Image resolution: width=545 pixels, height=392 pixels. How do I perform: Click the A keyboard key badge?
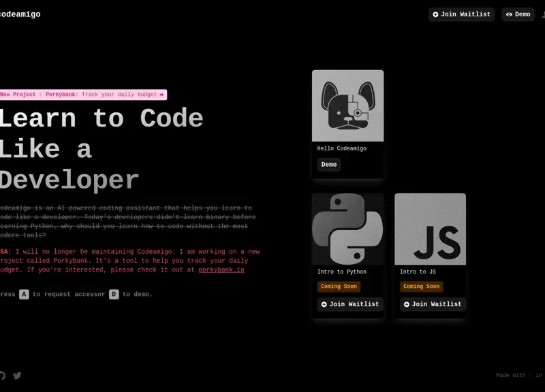click(24, 294)
